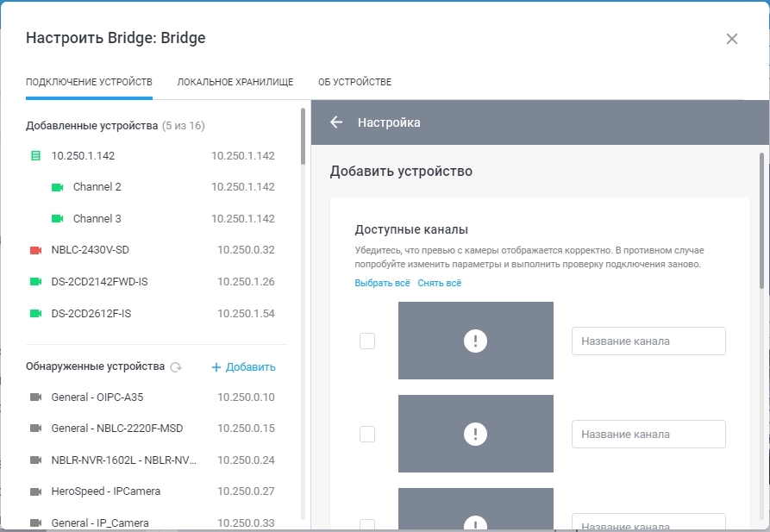770x532 pixels.
Task: Open the Подключение устройств tab
Action: [89, 82]
